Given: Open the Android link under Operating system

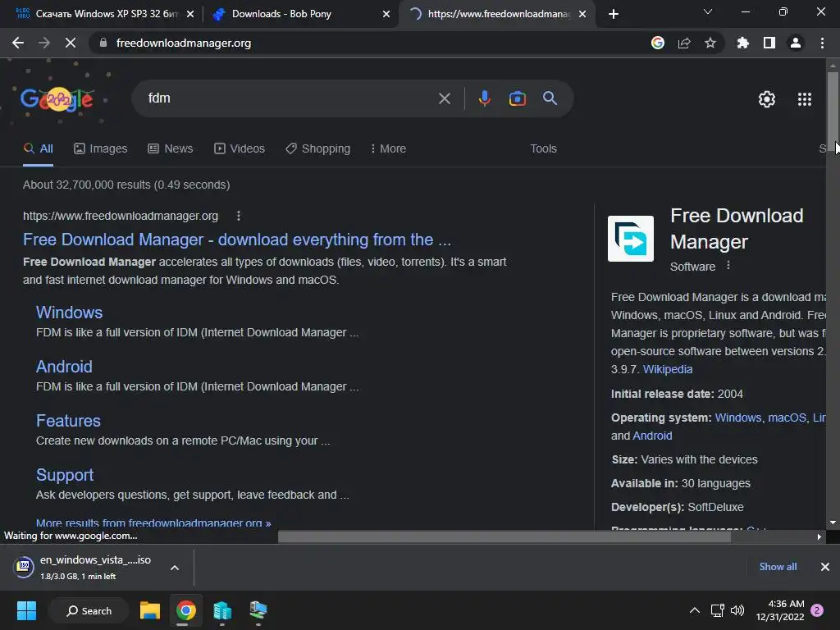Looking at the screenshot, I should pyautogui.click(x=652, y=436).
